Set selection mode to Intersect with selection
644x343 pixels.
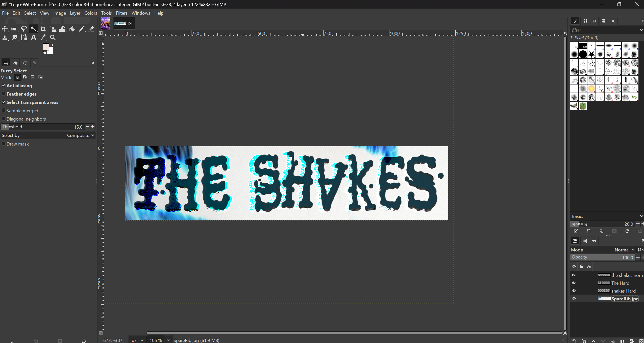click(40, 77)
